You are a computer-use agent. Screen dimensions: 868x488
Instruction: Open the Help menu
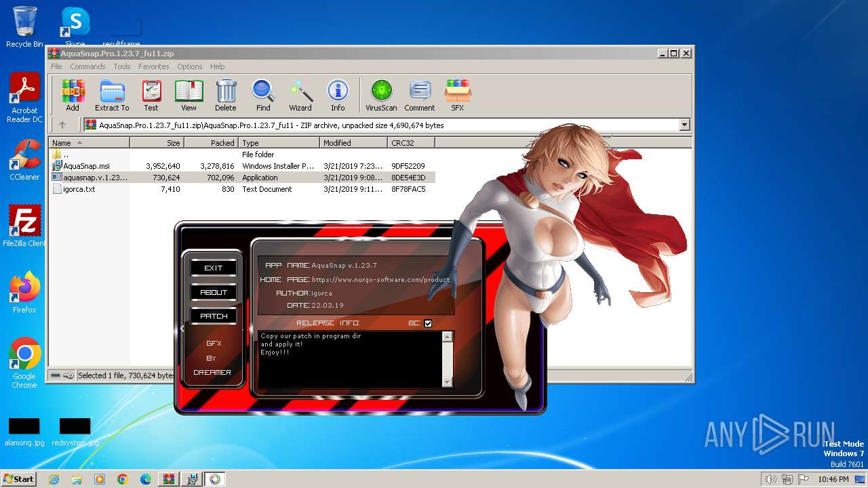217,66
